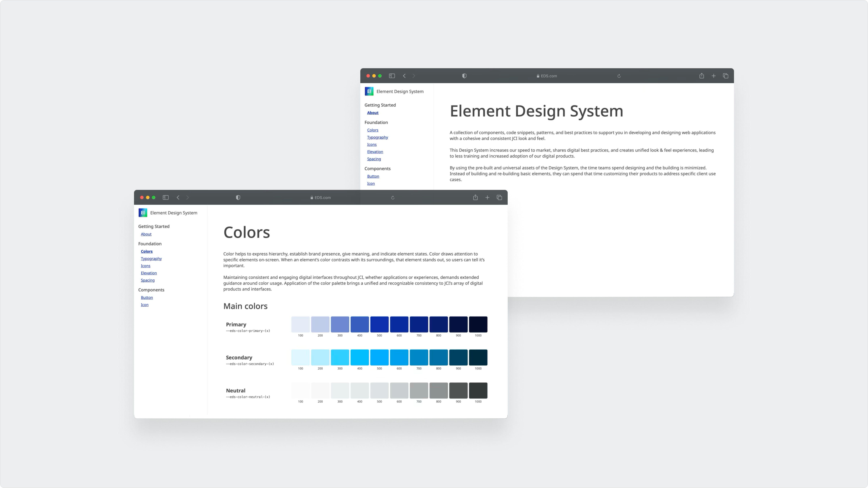Click reload icon in rear window address bar

coord(619,76)
